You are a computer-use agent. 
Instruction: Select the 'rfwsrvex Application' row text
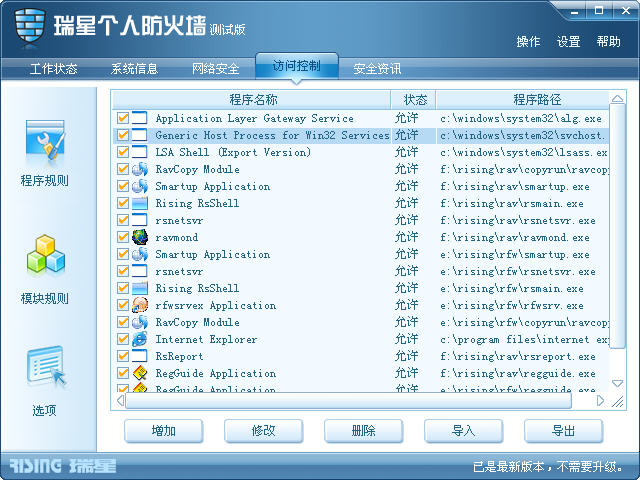click(x=216, y=305)
